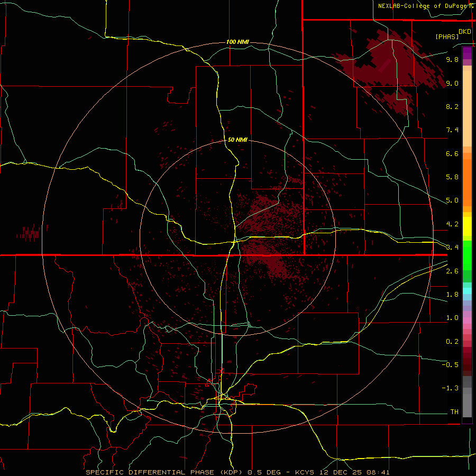
Task: Select the 5.8 value on the color scale
Action: click(452, 177)
